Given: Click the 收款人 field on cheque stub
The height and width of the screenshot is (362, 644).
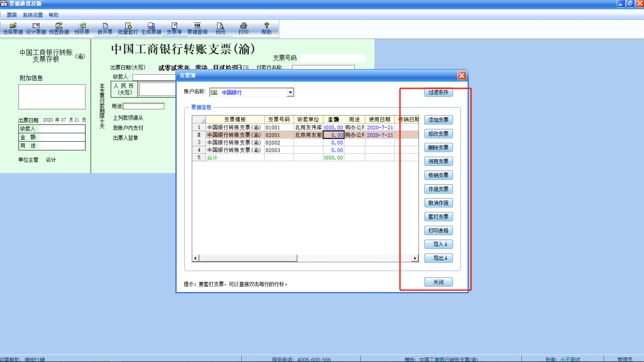Looking at the screenshot, I should (63, 129).
